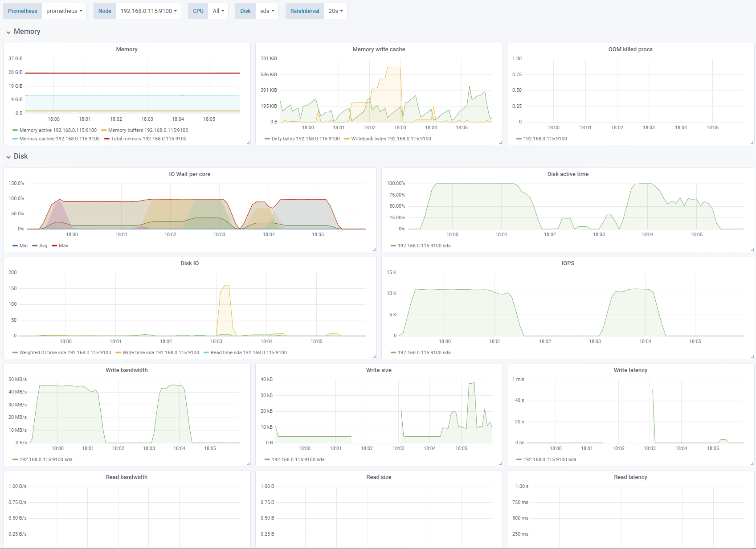Click cyan swatch of Read time sda legend
The width and height of the screenshot is (756, 549).
(206, 352)
